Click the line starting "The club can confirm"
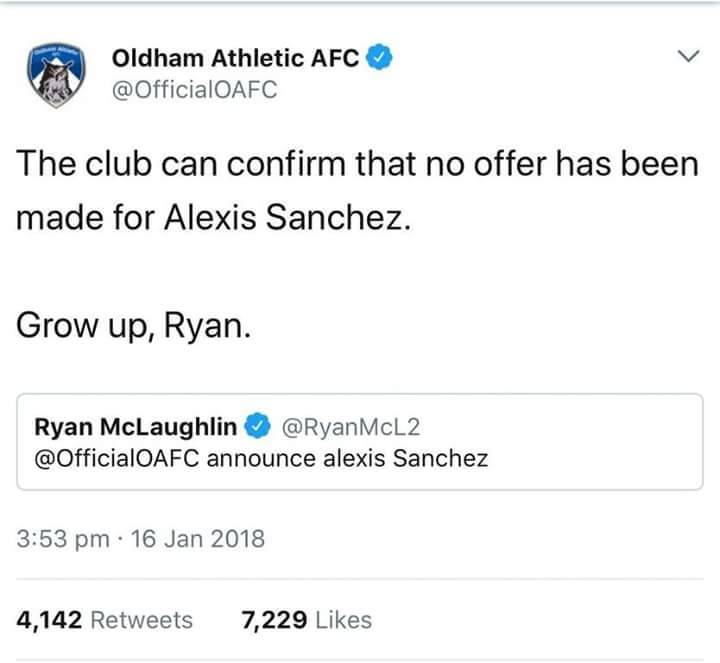 click(357, 164)
